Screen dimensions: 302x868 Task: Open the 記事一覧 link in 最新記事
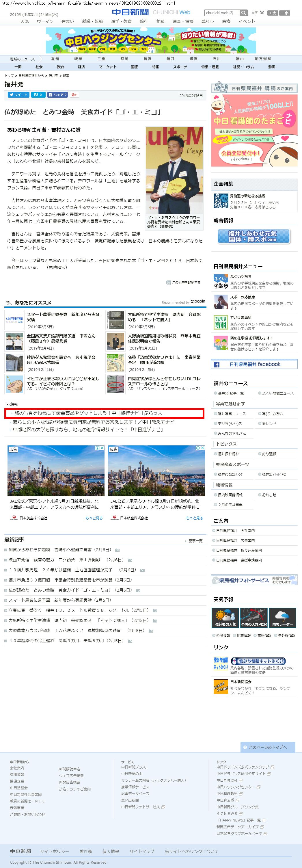coord(195,541)
